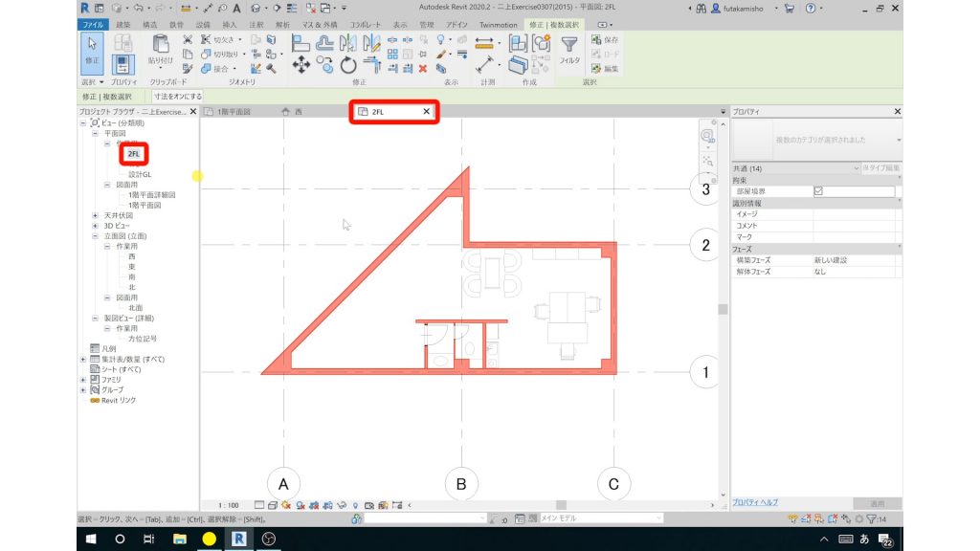Toggle the Room Bounding (部屋境界) checkbox
The image size is (980, 551).
tap(817, 190)
